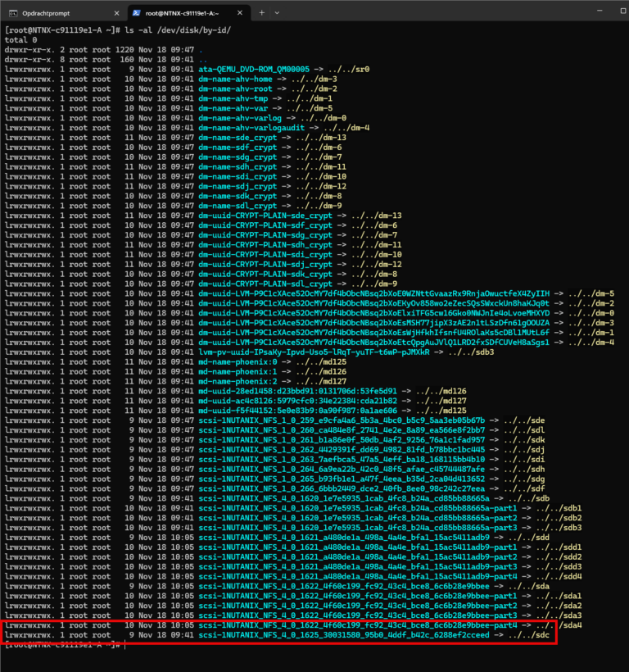Viewport: 629px width, 672px height.
Task: Click the scsi-1NUTANIX_NFS_1_0_260 entry
Action: point(342,430)
